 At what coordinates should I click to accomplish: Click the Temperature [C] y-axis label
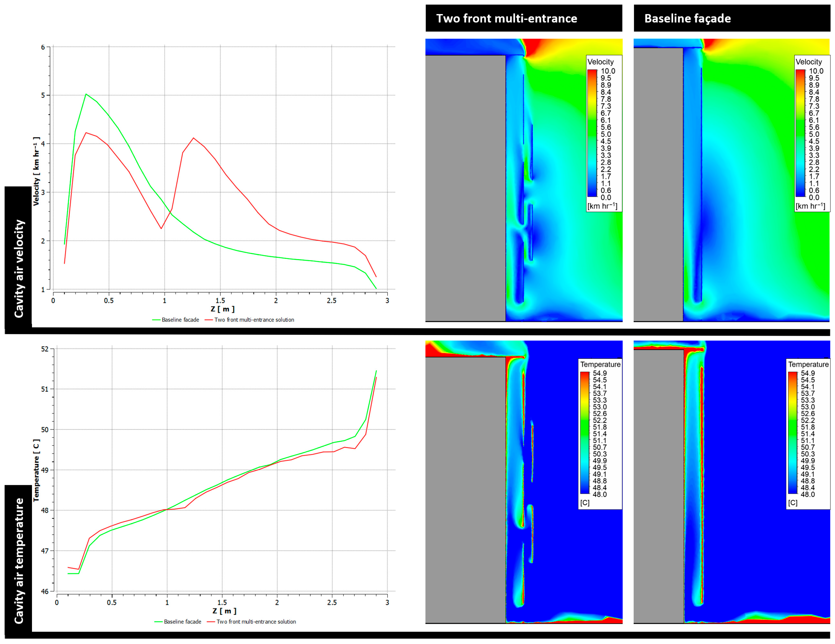click(36, 470)
